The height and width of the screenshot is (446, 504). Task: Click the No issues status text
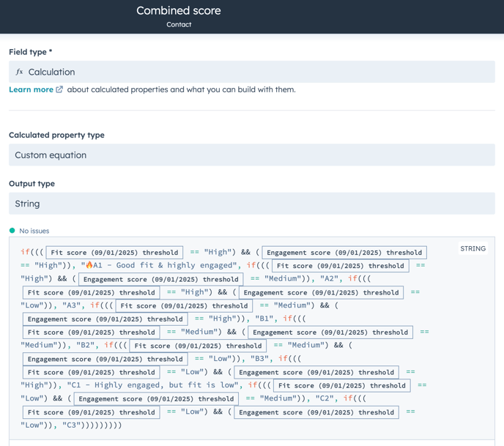click(x=34, y=231)
